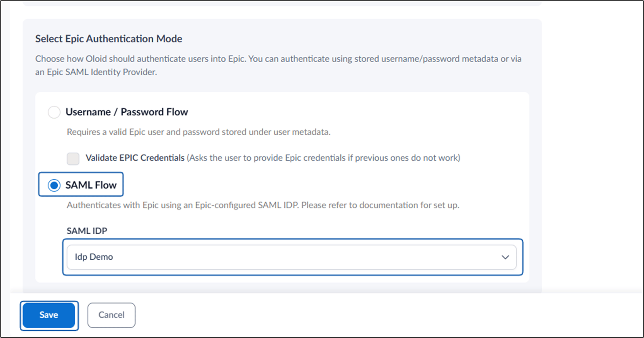Click the 'SAML IDP' field label
The image size is (644, 338).
tap(87, 231)
